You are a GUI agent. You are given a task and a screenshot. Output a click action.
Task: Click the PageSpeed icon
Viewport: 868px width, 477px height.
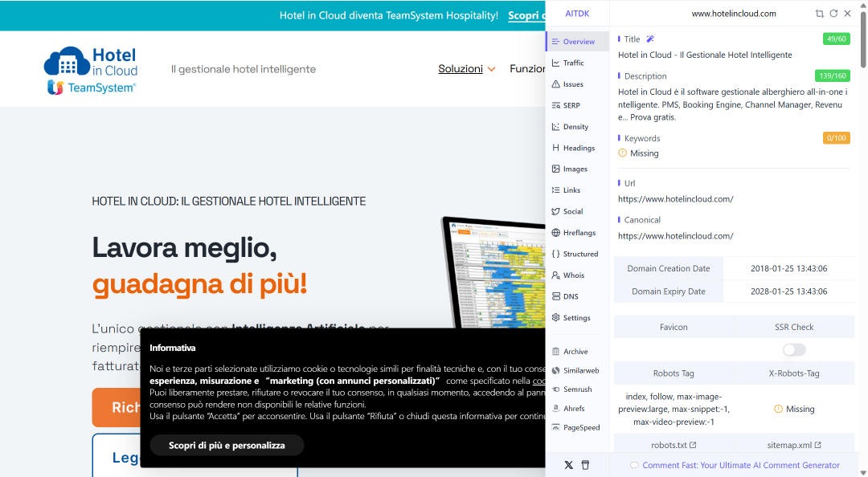coord(556,427)
